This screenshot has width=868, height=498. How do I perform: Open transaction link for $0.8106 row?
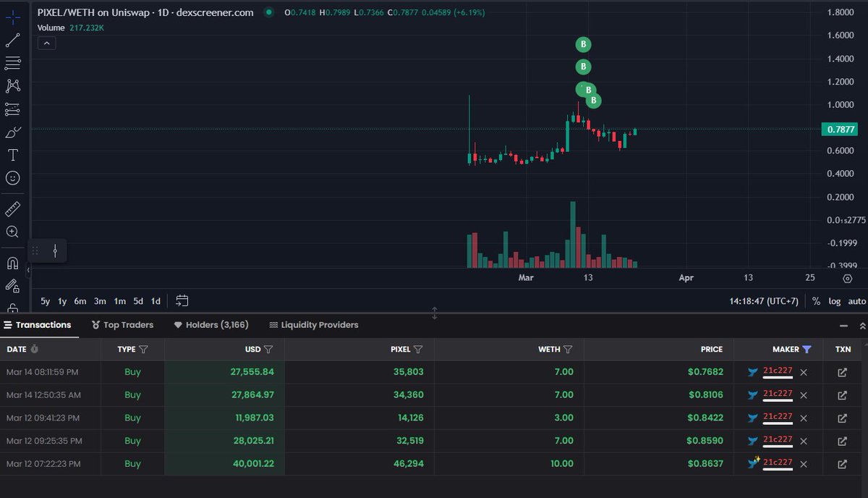pyautogui.click(x=842, y=395)
